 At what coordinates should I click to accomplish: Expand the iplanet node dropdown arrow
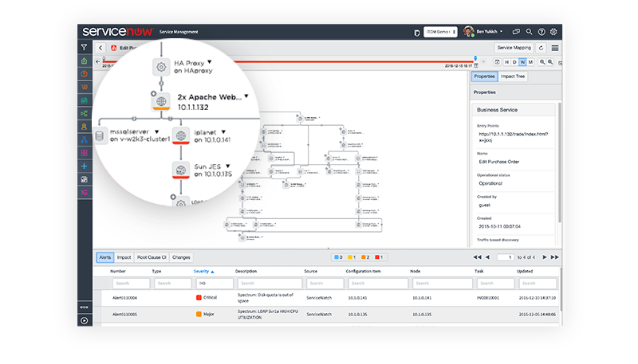click(x=223, y=132)
